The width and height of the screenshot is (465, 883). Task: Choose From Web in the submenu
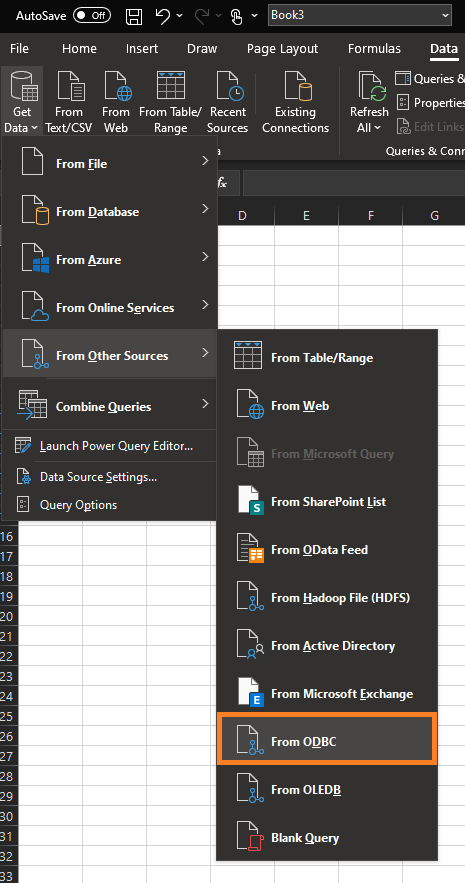click(327, 405)
